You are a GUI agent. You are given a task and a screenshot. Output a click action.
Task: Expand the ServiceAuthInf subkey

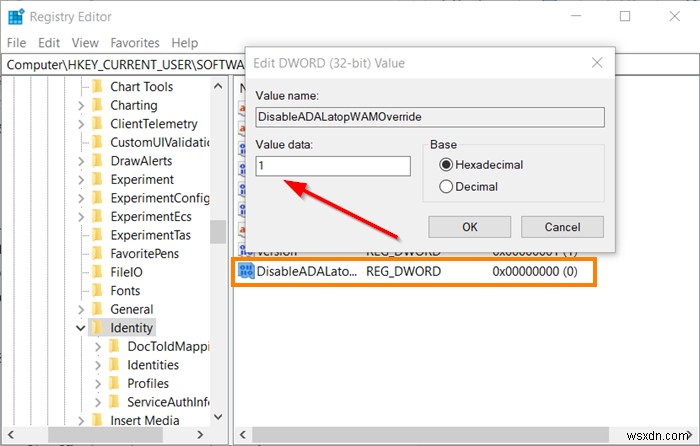click(x=98, y=402)
